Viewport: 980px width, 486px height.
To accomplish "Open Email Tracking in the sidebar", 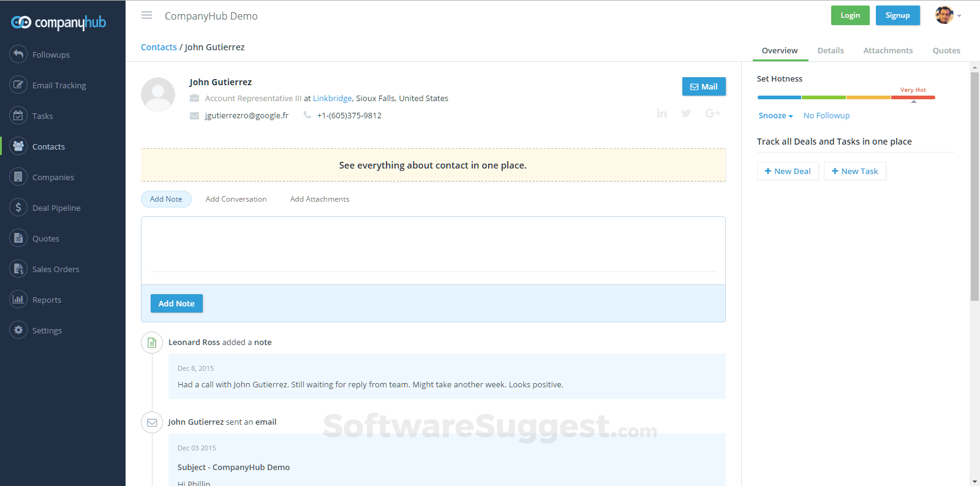I will click(x=59, y=85).
